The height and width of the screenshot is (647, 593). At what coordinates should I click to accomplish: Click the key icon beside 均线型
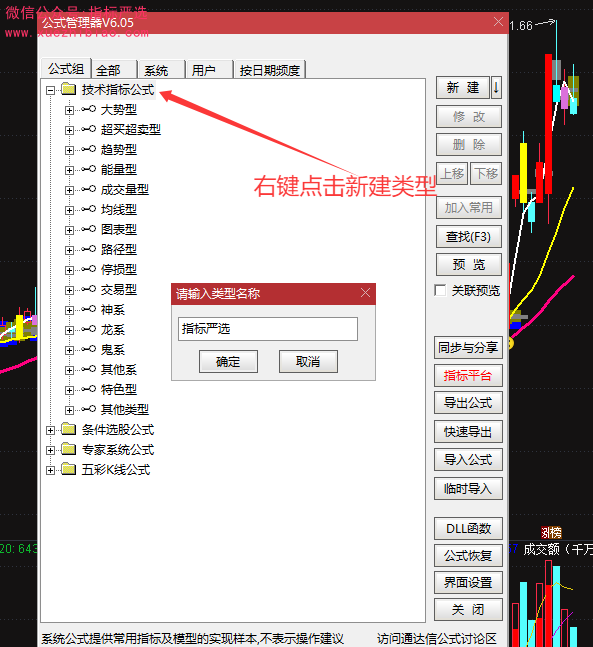click(89, 209)
